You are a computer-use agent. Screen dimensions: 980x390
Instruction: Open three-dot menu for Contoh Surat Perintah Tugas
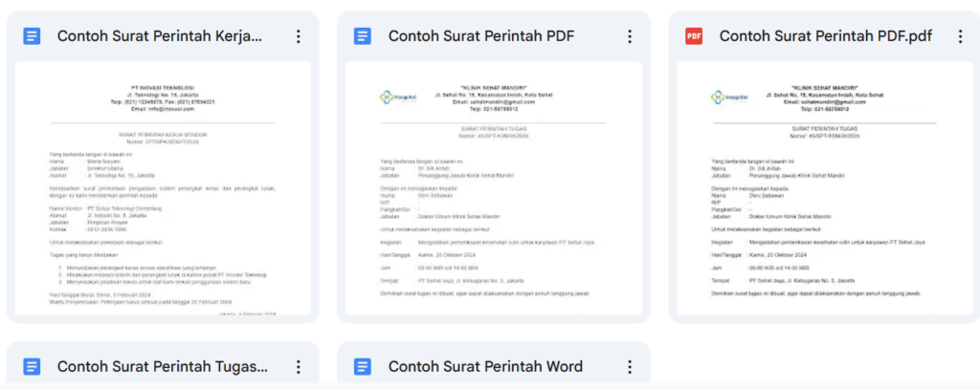tap(299, 367)
